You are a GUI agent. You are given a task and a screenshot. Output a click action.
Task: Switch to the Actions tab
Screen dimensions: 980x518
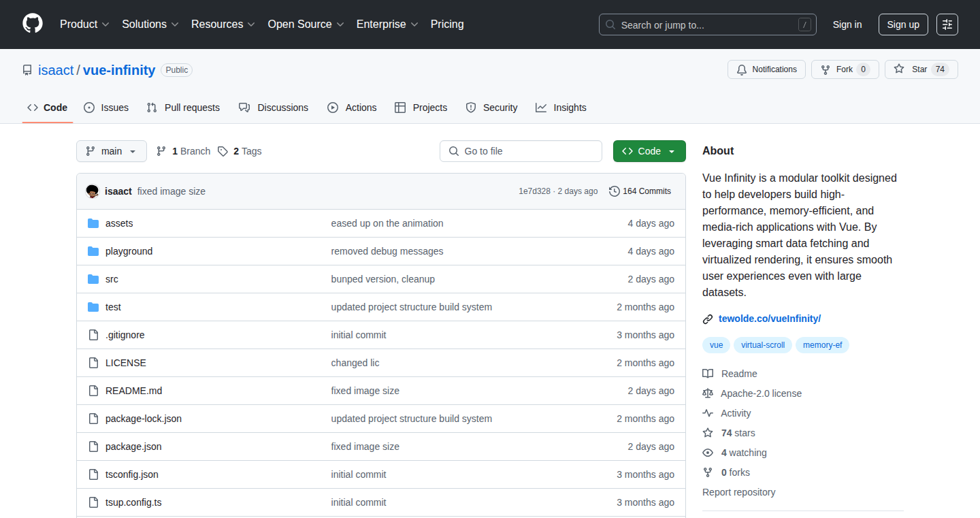point(352,108)
